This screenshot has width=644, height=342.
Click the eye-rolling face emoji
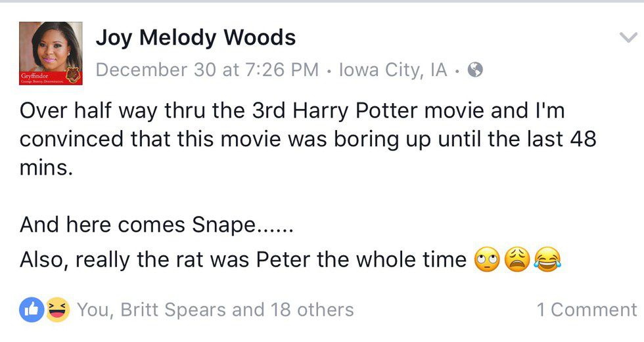pos(486,261)
